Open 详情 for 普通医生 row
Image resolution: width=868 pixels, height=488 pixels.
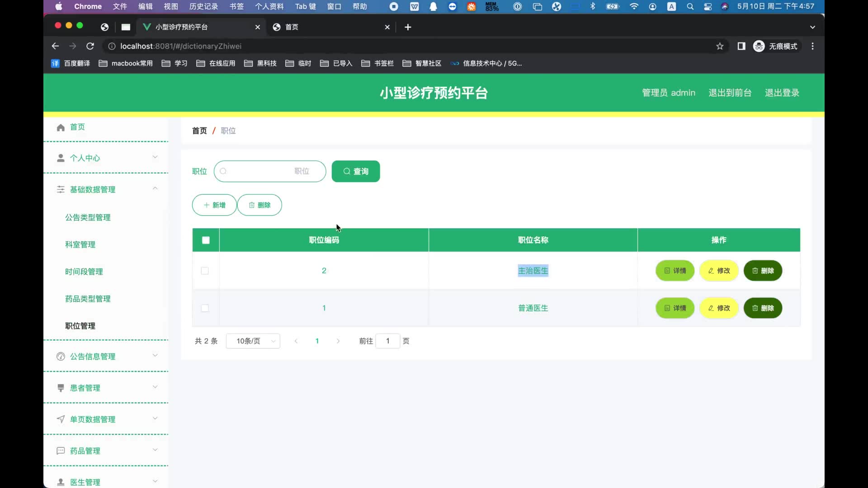click(675, 308)
